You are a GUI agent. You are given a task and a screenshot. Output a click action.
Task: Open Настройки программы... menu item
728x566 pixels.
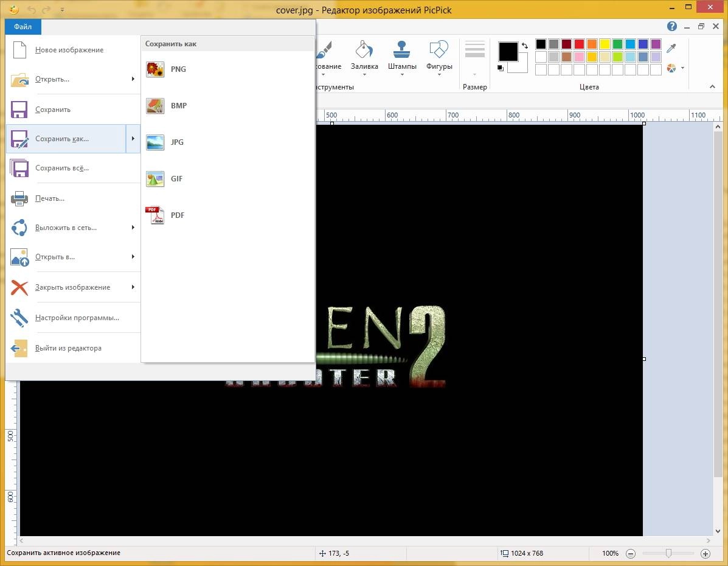tap(73, 318)
